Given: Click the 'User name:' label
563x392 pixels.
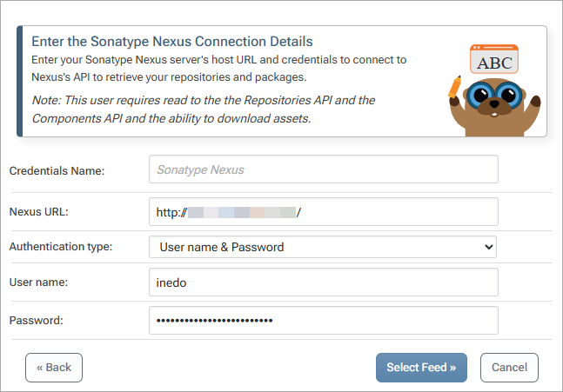Looking at the screenshot, I should [x=38, y=282].
